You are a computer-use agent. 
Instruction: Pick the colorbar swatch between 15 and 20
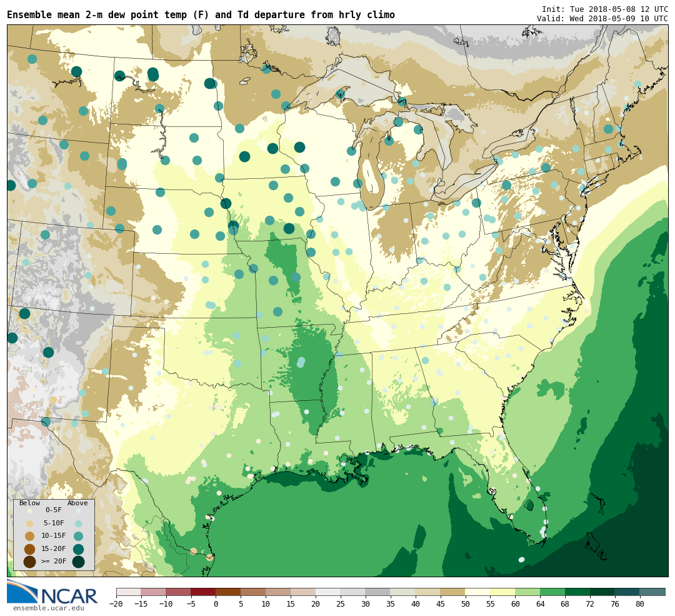[x=304, y=592]
